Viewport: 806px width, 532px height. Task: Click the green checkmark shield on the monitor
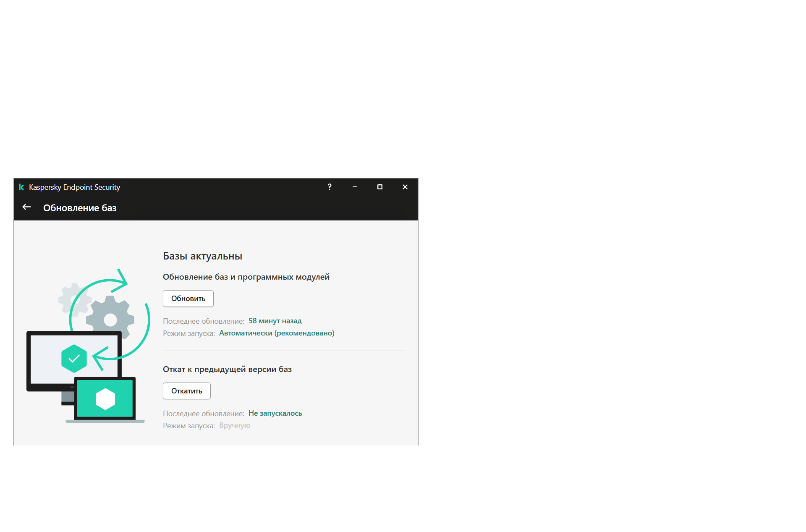click(x=74, y=359)
